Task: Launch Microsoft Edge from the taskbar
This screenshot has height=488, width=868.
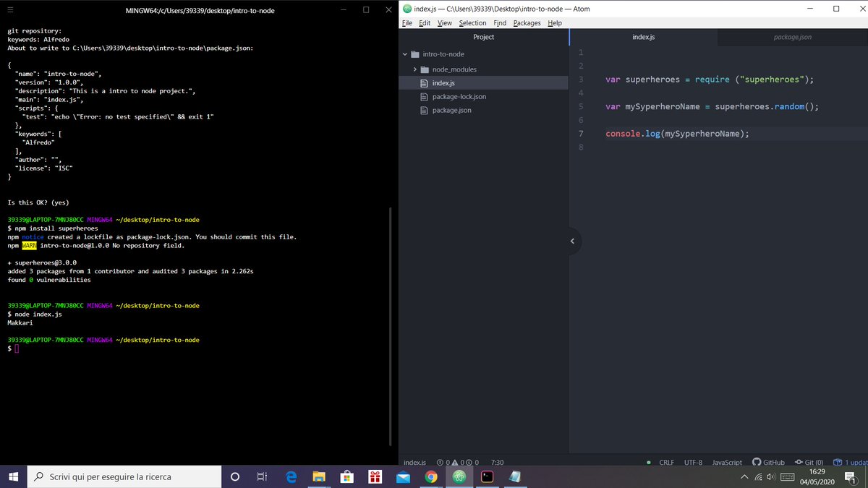Action: (291, 476)
